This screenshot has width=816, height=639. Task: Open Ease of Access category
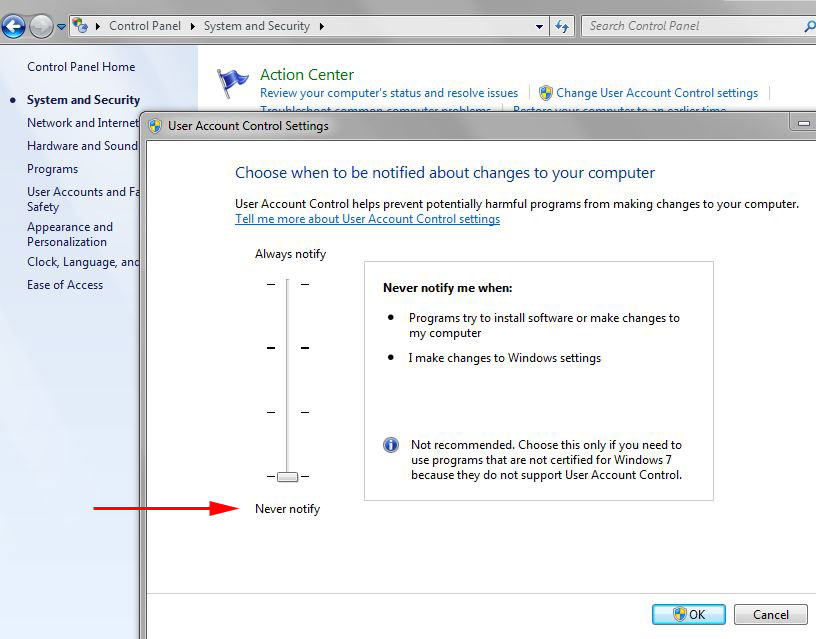click(65, 285)
